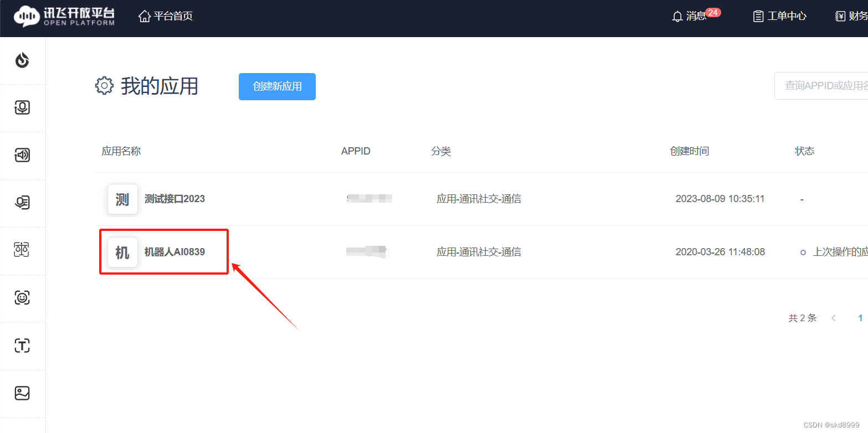Open 工单中心 in the top bar
Viewport: 868px width, 433px height.
click(x=787, y=17)
